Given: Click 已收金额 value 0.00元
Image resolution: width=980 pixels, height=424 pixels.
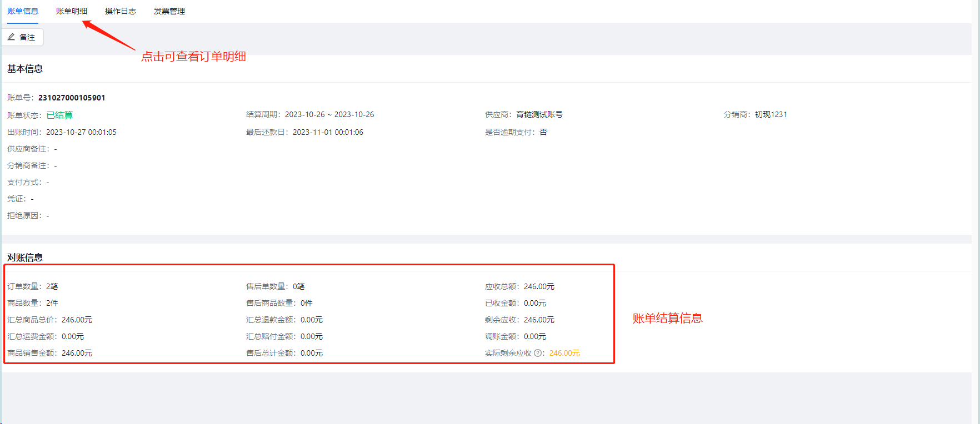Looking at the screenshot, I should pos(535,303).
